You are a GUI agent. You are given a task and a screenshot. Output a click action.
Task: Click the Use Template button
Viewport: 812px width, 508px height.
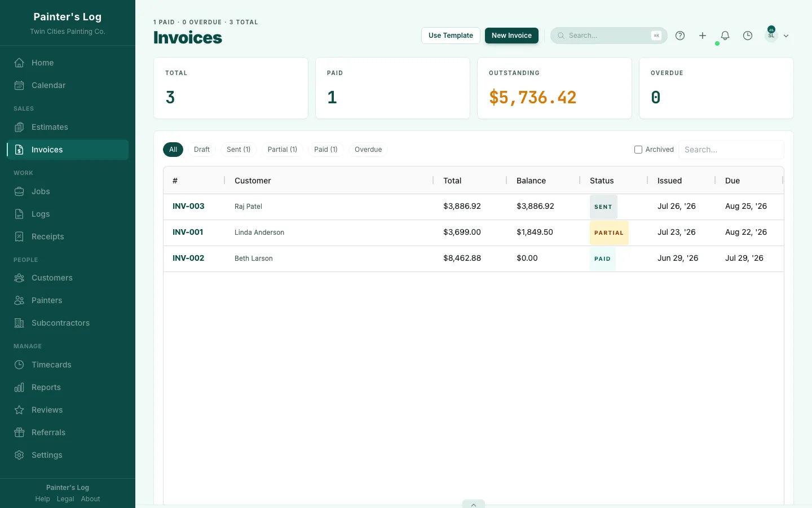tap(451, 36)
